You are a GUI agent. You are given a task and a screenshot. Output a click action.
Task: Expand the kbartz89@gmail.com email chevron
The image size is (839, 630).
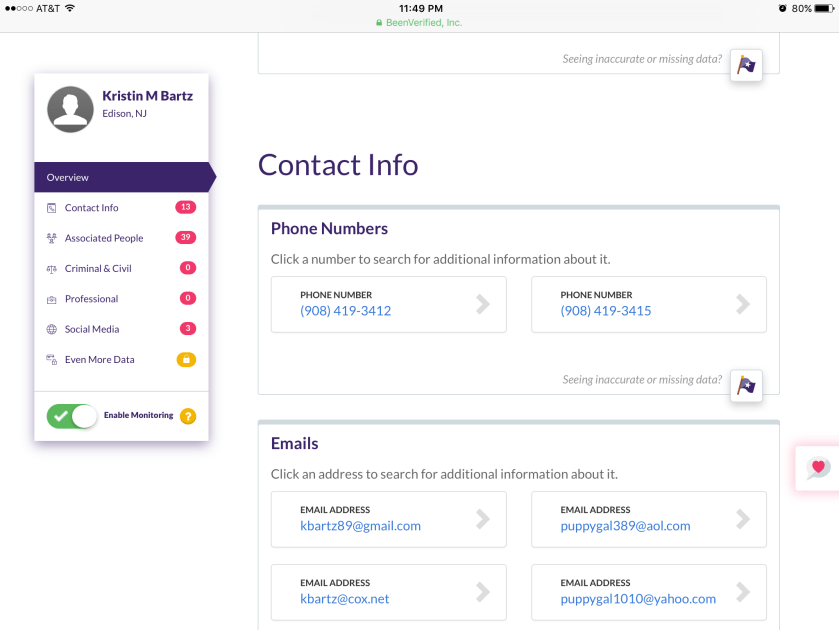tap(483, 518)
